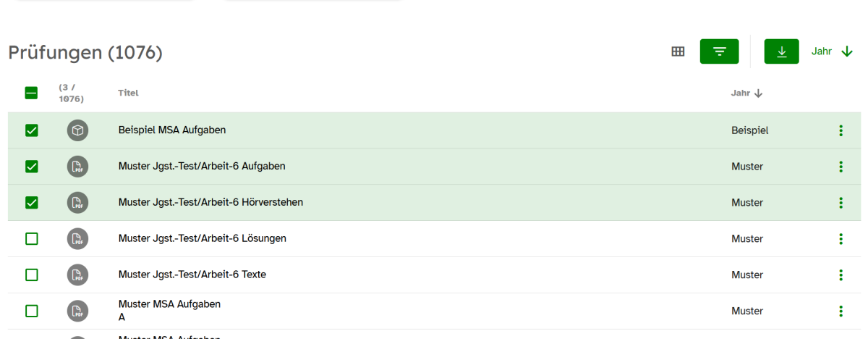Click PDF icon for Muster Jgst.-Test/Arbeit-6 Texte
The width and height of the screenshot is (868, 339).
[x=78, y=275]
